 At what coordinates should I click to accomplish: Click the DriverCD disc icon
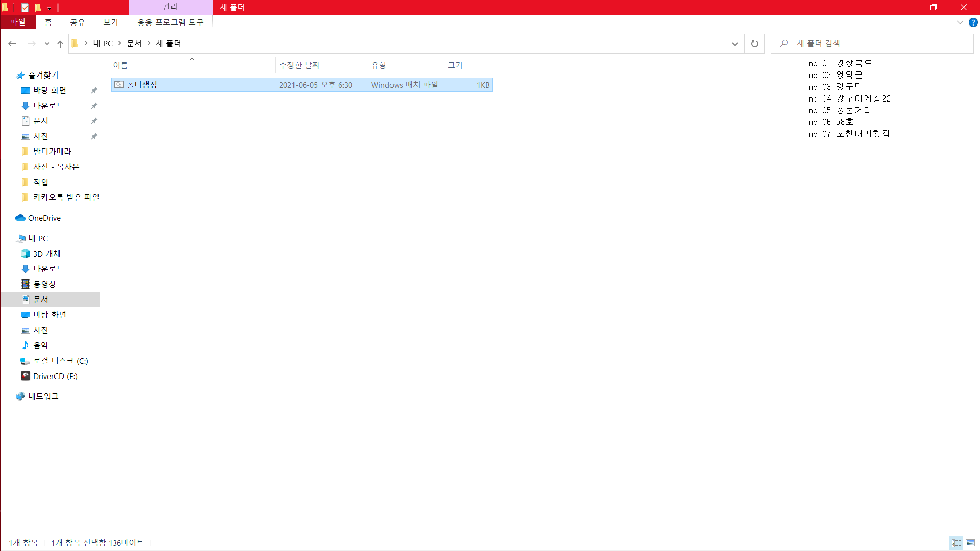click(x=26, y=376)
